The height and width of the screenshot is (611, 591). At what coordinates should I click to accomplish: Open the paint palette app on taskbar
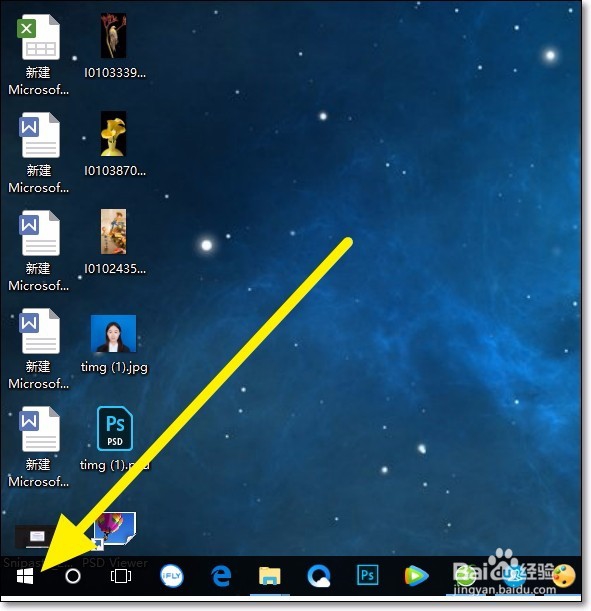[x=564, y=576]
